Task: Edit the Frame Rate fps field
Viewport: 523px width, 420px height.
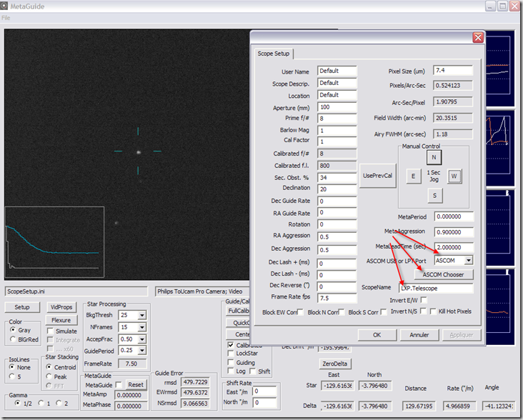Action: [x=337, y=298]
